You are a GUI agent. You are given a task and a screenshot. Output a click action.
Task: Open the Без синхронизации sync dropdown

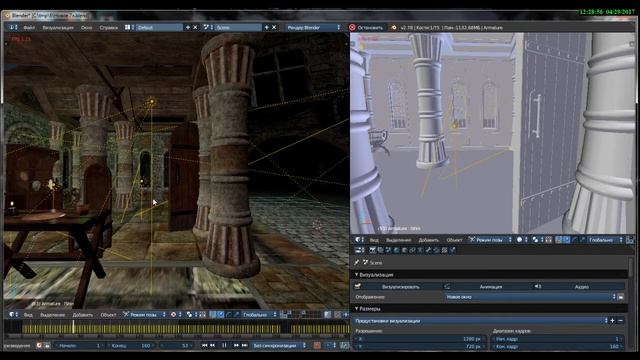click(279, 345)
